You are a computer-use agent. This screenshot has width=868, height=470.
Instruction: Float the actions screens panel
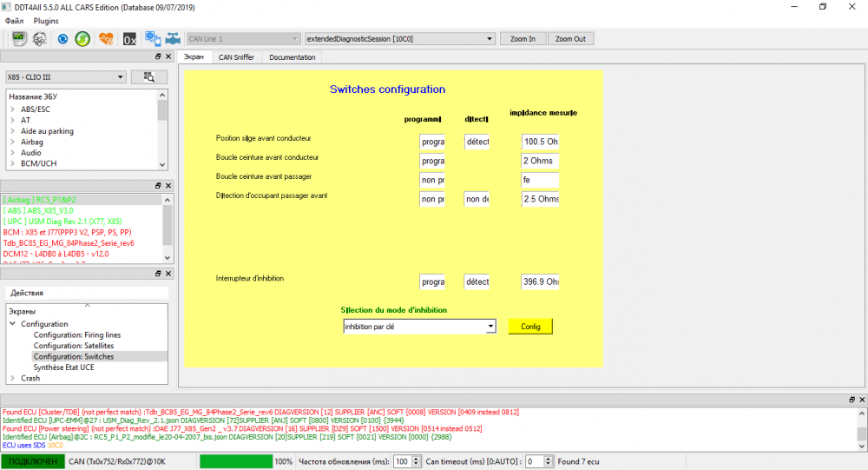click(158, 274)
